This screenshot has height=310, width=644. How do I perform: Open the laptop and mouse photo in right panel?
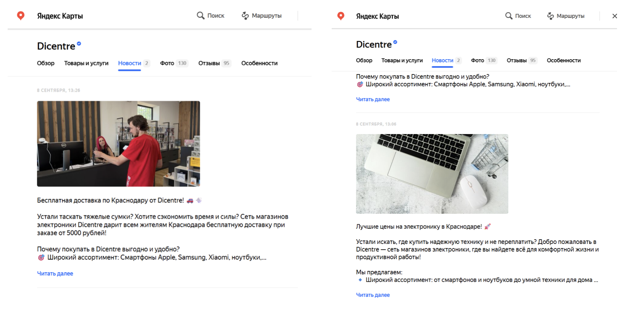pos(432,174)
